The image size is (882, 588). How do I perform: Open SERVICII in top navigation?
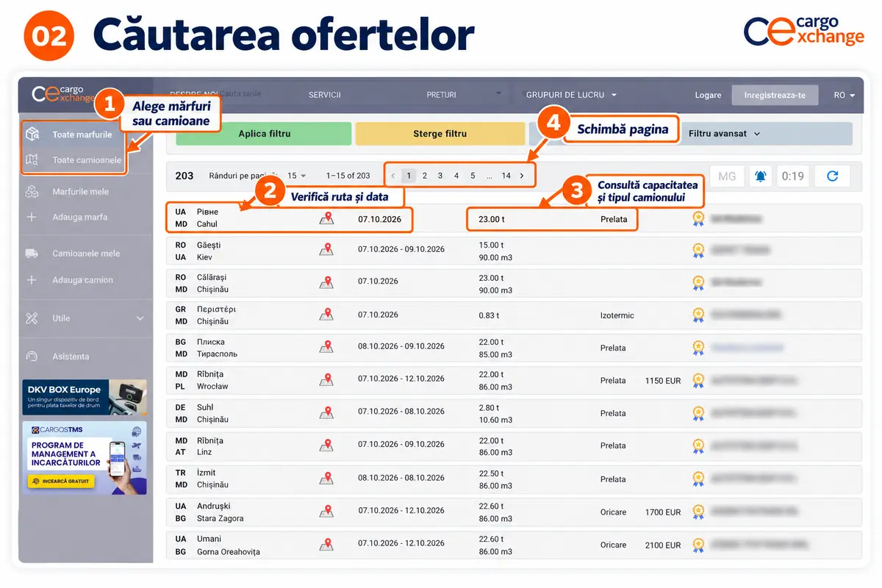click(x=325, y=95)
